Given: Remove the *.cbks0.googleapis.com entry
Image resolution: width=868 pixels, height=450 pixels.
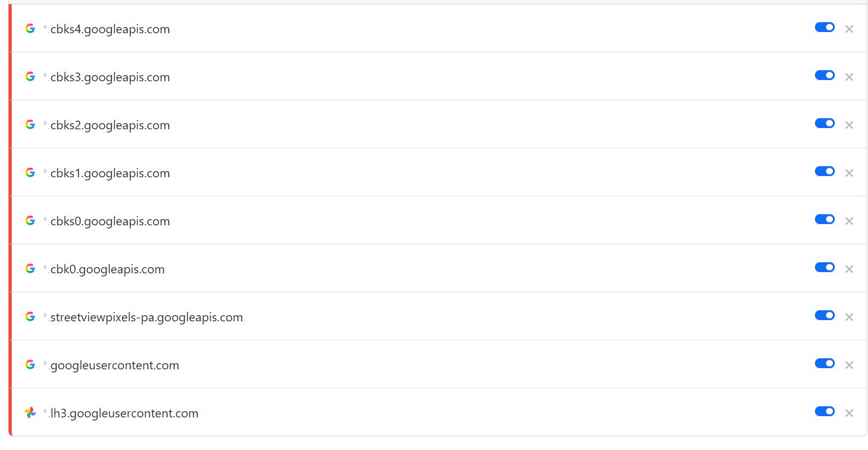Looking at the screenshot, I should pyautogui.click(x=849, y=221).
